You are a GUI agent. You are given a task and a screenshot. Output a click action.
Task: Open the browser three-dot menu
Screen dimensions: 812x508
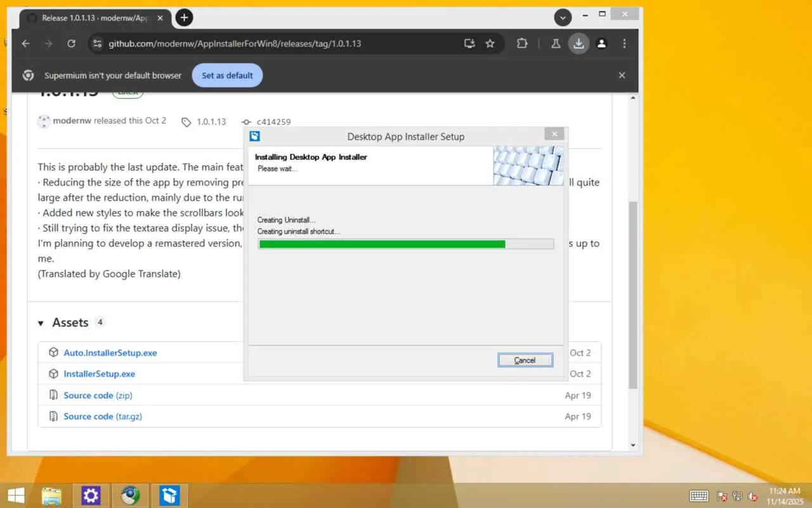click(624, 44)
